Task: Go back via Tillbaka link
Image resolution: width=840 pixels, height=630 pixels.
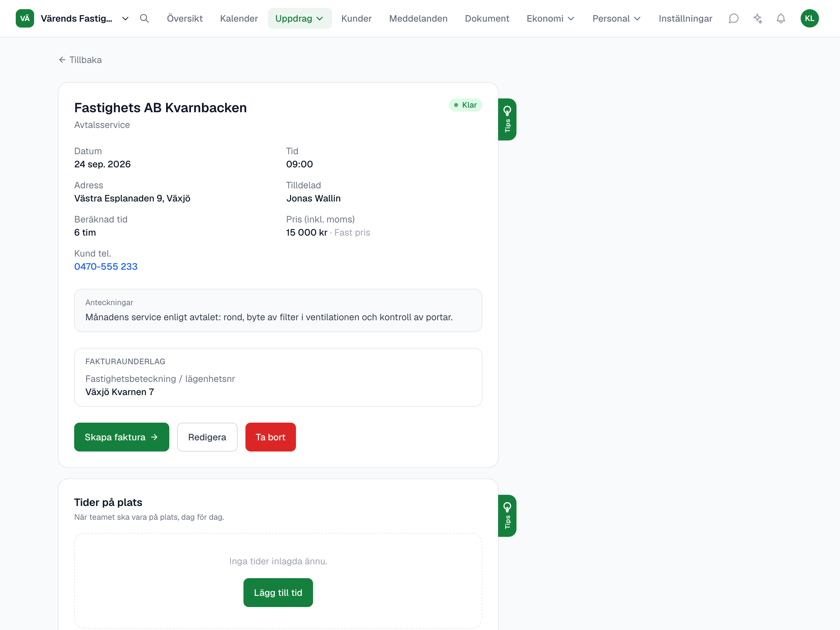Action: [80, 60]
